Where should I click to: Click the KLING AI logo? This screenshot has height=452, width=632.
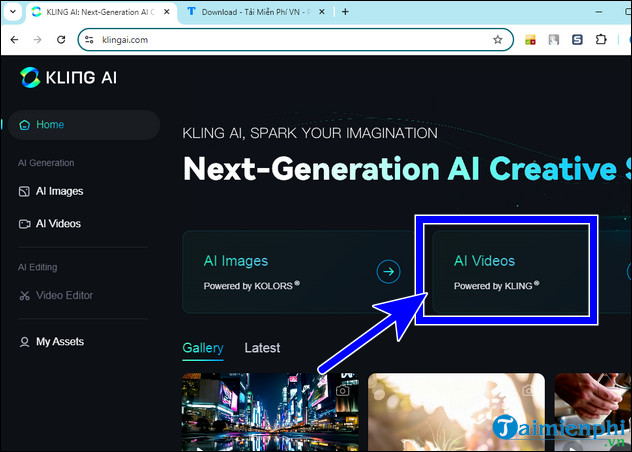(x=69, y=77)
